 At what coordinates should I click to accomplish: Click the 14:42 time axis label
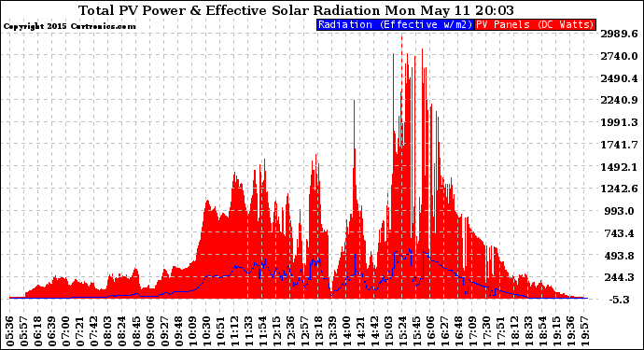(374, 330)
